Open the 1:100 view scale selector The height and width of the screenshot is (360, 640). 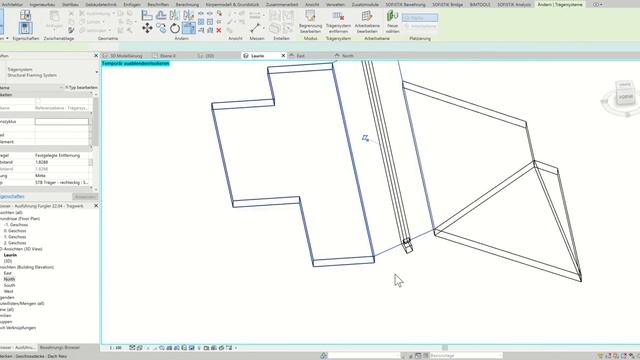coord(116,348)
